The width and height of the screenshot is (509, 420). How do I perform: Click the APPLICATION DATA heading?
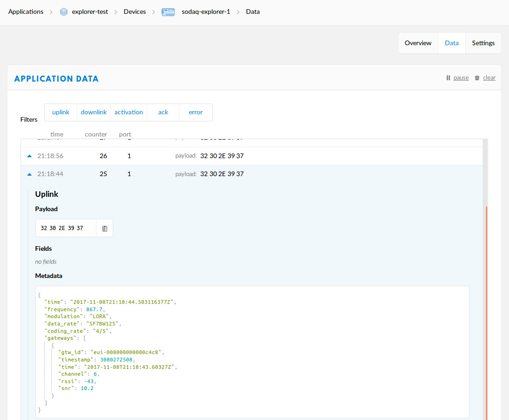(x=56, y=79)
